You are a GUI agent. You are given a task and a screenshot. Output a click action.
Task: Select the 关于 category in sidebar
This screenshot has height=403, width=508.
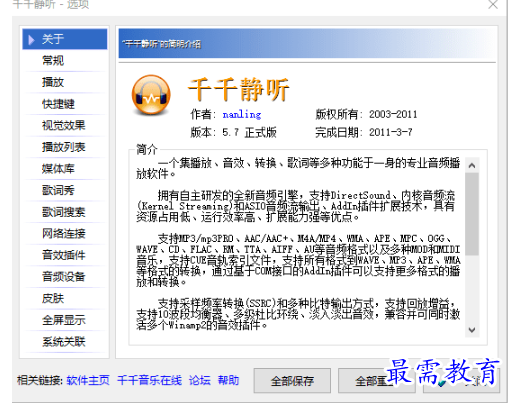tap(65, 39)
